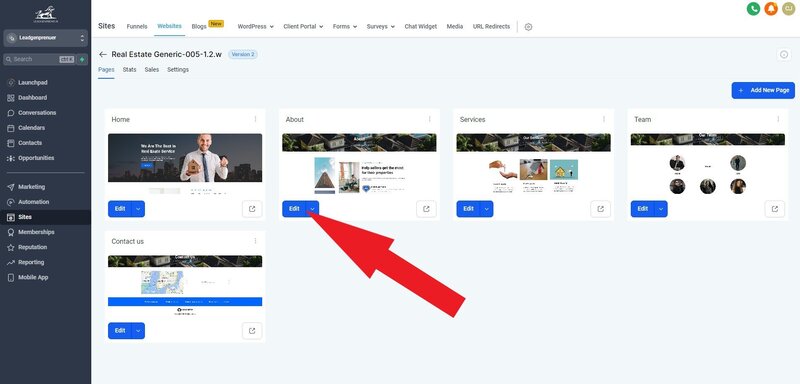This screenshot has width=800, height=384.
Task: Expand the Home page Edit dropdown arrow
Action: click(138, 209)
